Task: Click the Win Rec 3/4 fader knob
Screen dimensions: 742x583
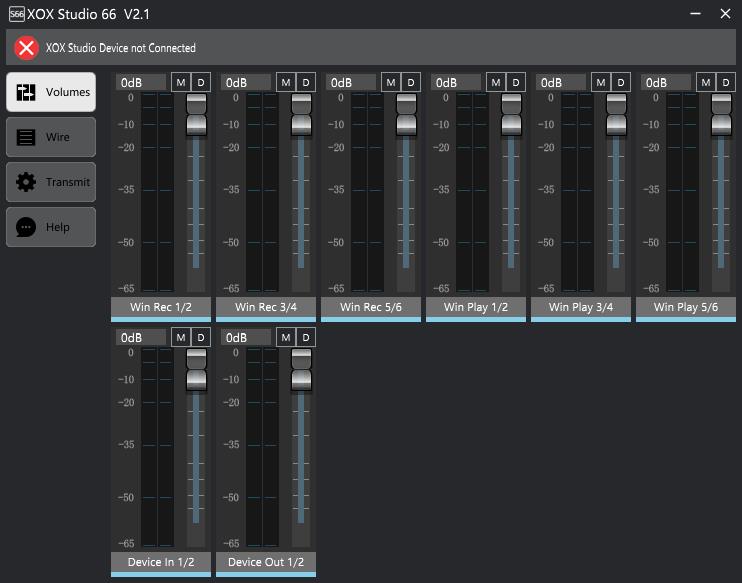Action: point(301,115)
